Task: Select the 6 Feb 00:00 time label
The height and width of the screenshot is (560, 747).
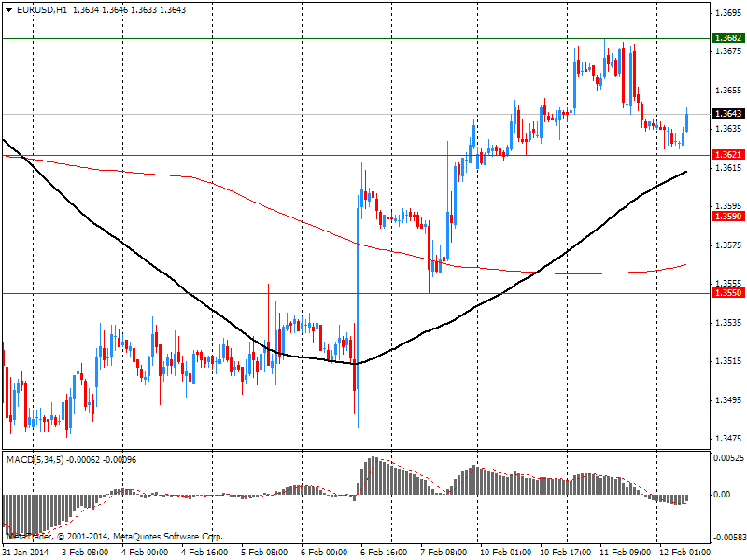Action: tap(324, 553)
